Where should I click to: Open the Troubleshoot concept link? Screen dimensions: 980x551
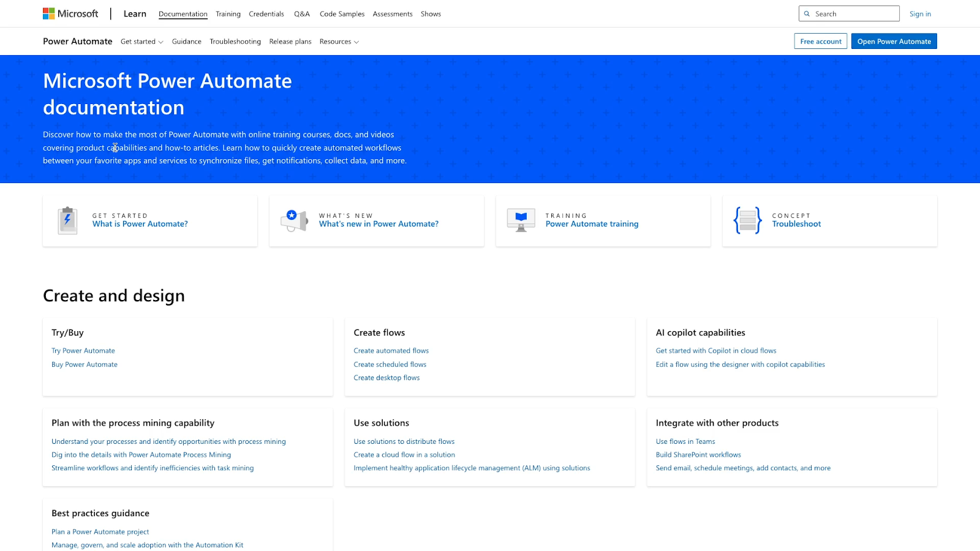click(x=796, y=224)
